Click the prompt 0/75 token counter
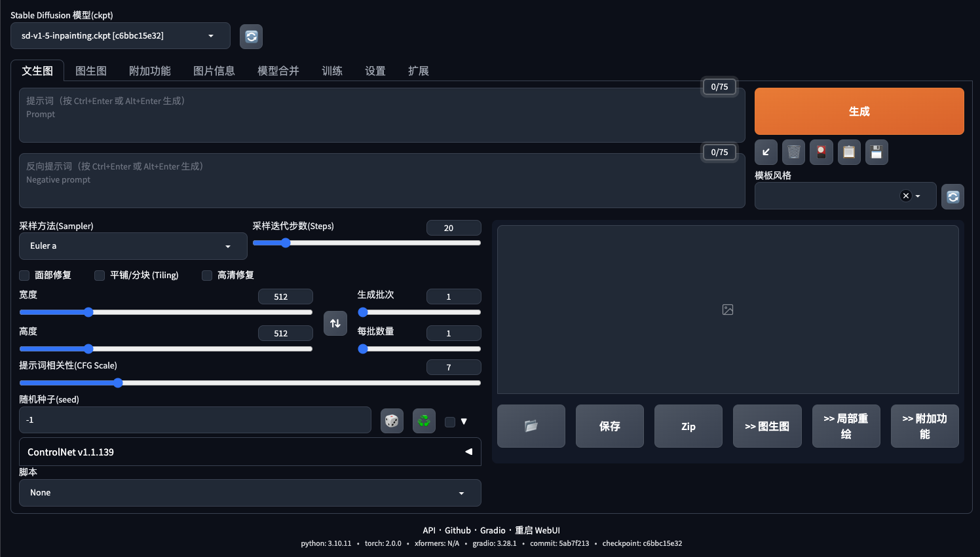Viewport: 980px width, 557px height. pyautogui.click(x=719, y=86)
